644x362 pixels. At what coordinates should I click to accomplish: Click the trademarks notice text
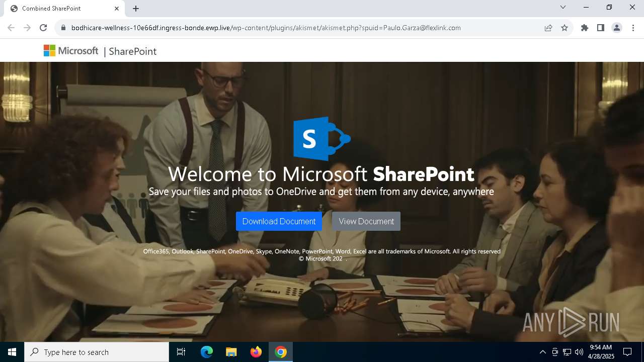[321, 251]
